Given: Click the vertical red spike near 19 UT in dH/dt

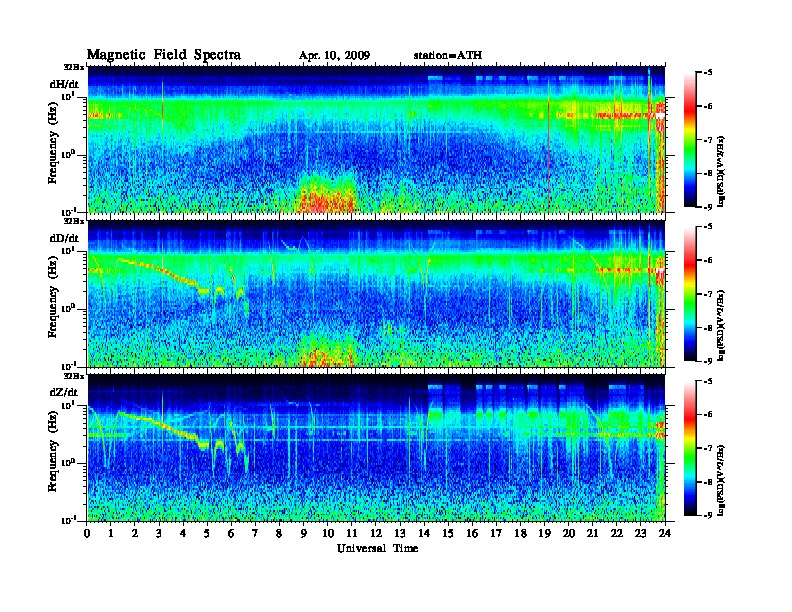Looking at the screenshot, I should pyautogui.click(x=549, y=146).
